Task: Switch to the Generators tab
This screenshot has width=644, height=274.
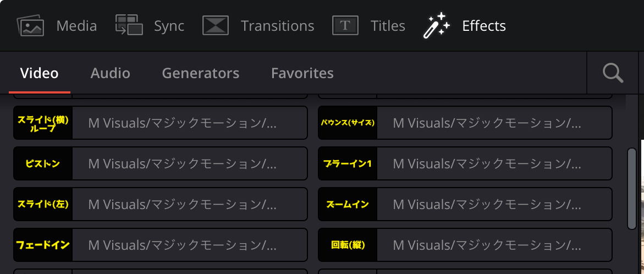Action: click(x=200, y=73)
